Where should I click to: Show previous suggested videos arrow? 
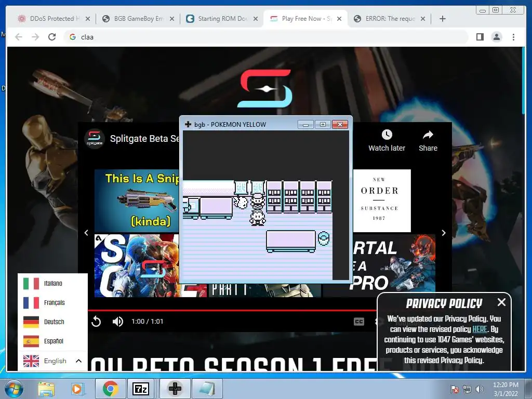point(86,233)
